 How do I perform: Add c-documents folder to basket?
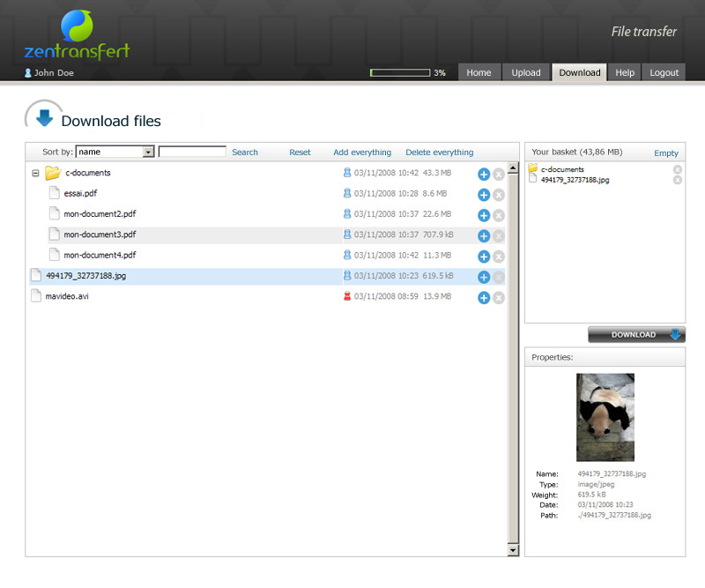tap(484, 175)
